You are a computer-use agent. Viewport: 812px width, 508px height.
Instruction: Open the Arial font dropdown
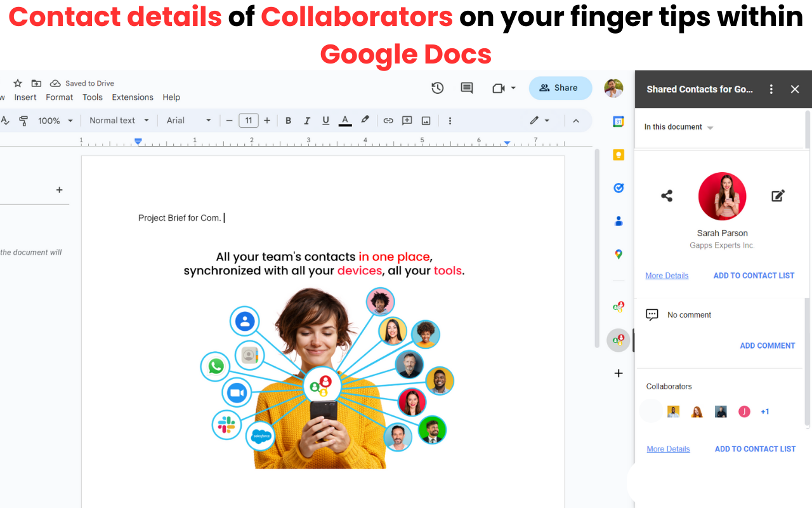(189, 121)
